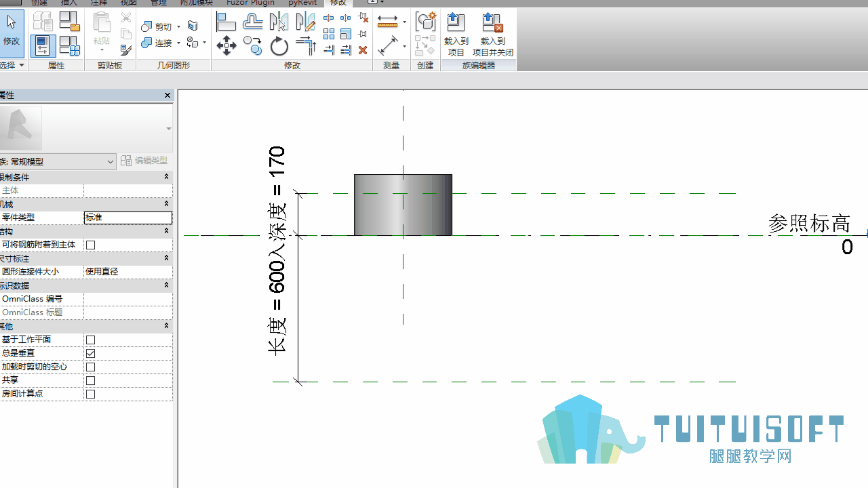Open the family category and parameters tool
Viewport: 868px width, 488px height.
tap(69, 20)
